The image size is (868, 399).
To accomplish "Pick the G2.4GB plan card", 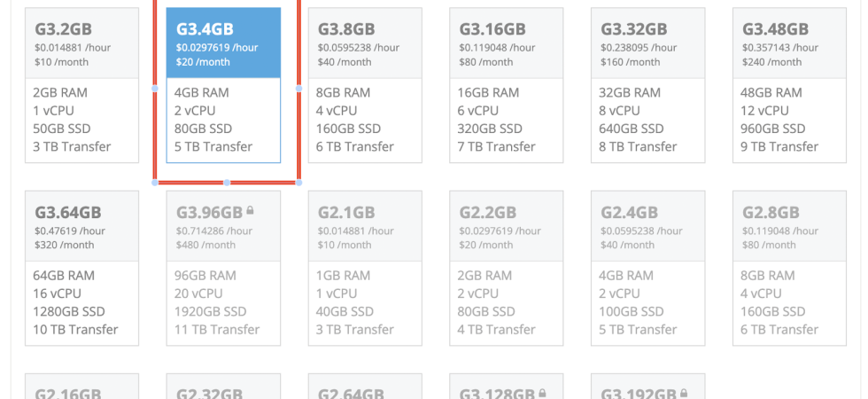I will 648,268.
